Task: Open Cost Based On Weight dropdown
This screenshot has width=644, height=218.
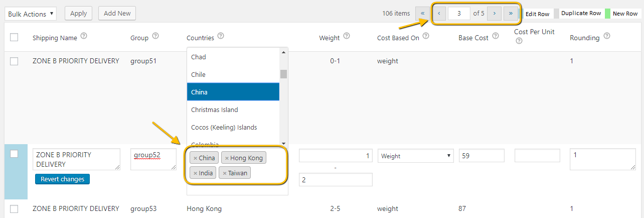Action: pos(416,156)
